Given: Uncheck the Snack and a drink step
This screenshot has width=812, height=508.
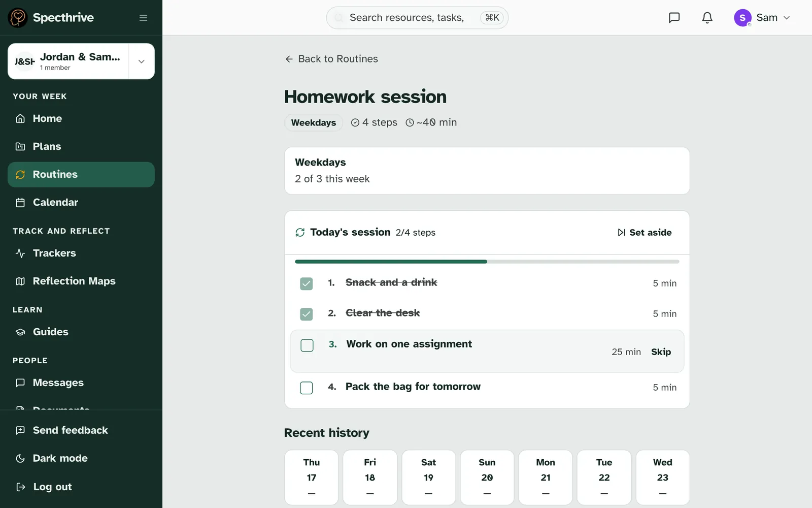Looking at the screenshot, I should click(x=306, y=283).
